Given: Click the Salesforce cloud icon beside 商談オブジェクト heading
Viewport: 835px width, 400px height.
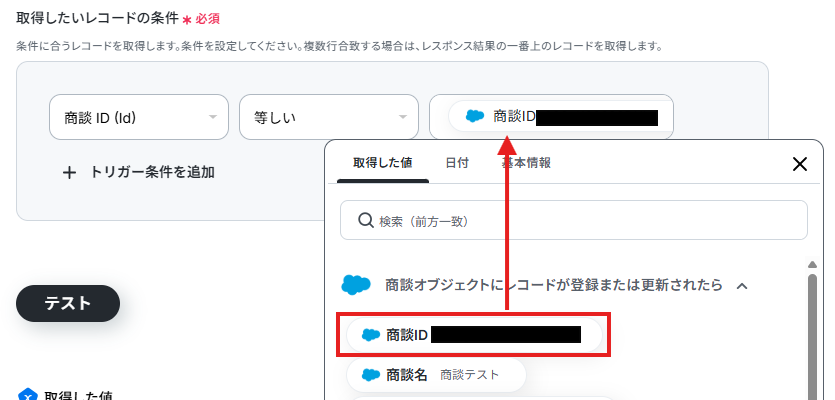Looking at the screenshot, I should click(355, 285).
